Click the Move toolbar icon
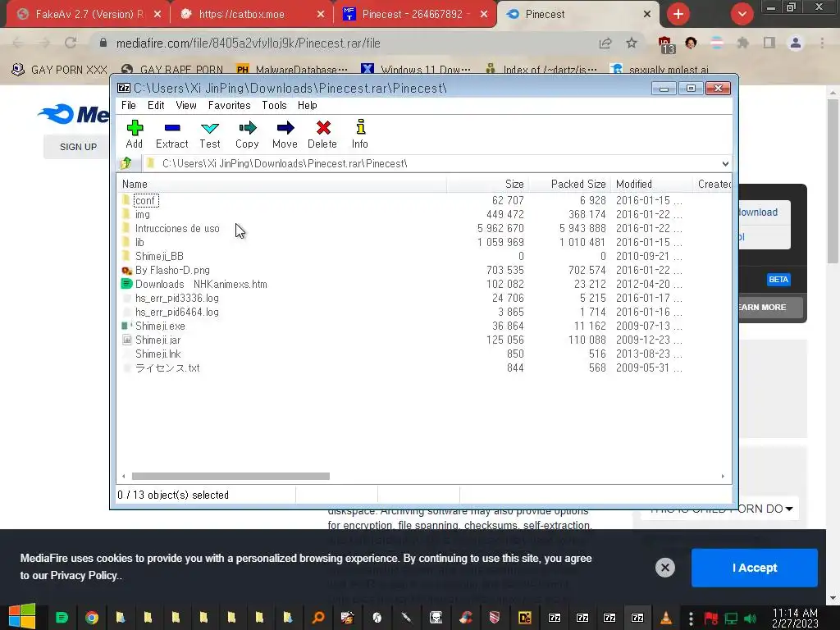Image resolution: width=840 pixels, height=630 pixels. pos(285,134)
